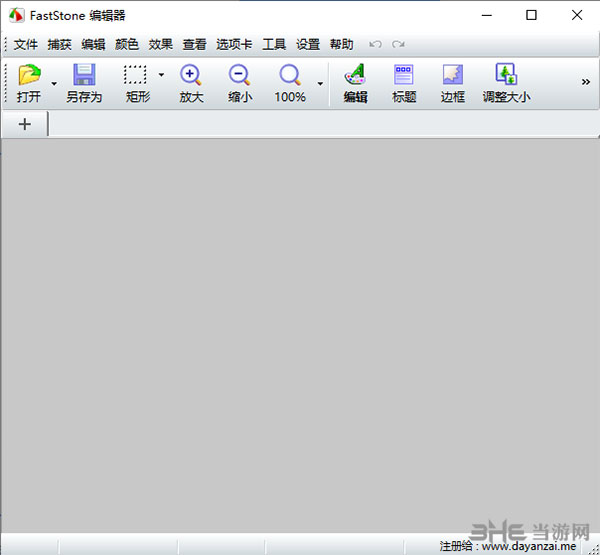This screenshot has height=555, width=600.
Task: Expand the Open (打开) dropdown arrow
Action: [54, 83]
